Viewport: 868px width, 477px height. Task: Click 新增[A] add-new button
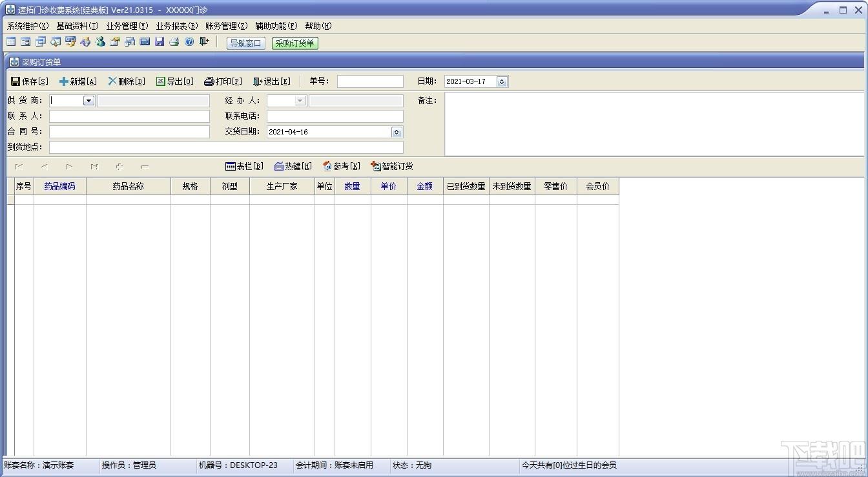click(x=78, y=81)
